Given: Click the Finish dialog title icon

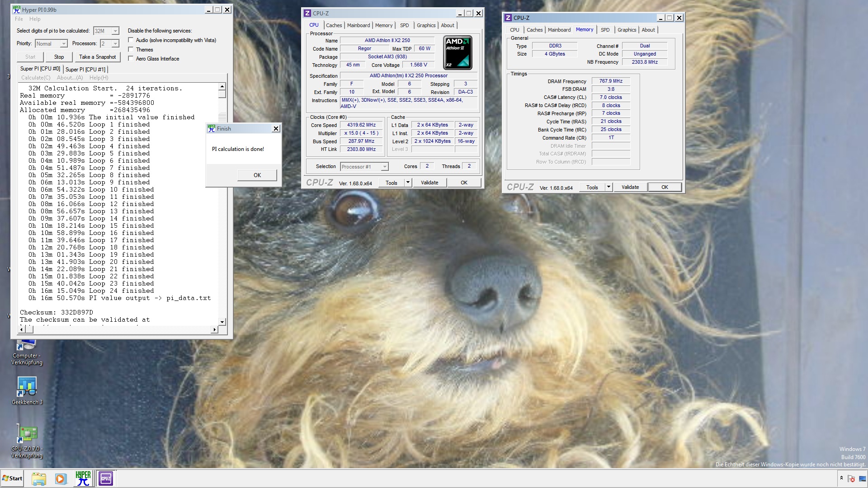Looking at the screenshot, I should pos(212,129).
